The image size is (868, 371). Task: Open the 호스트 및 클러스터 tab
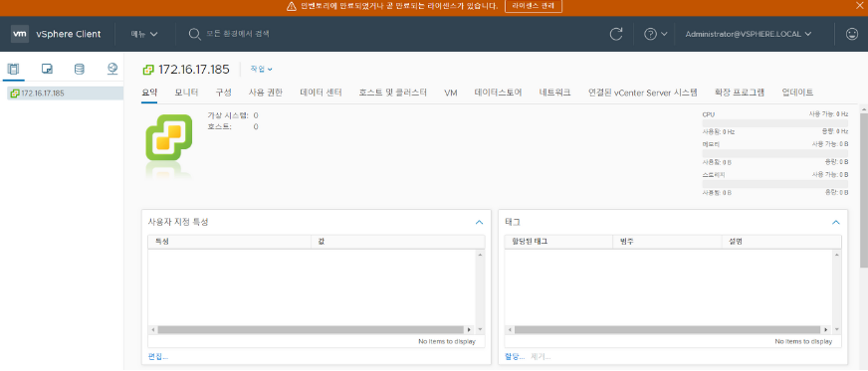point(393,93)
